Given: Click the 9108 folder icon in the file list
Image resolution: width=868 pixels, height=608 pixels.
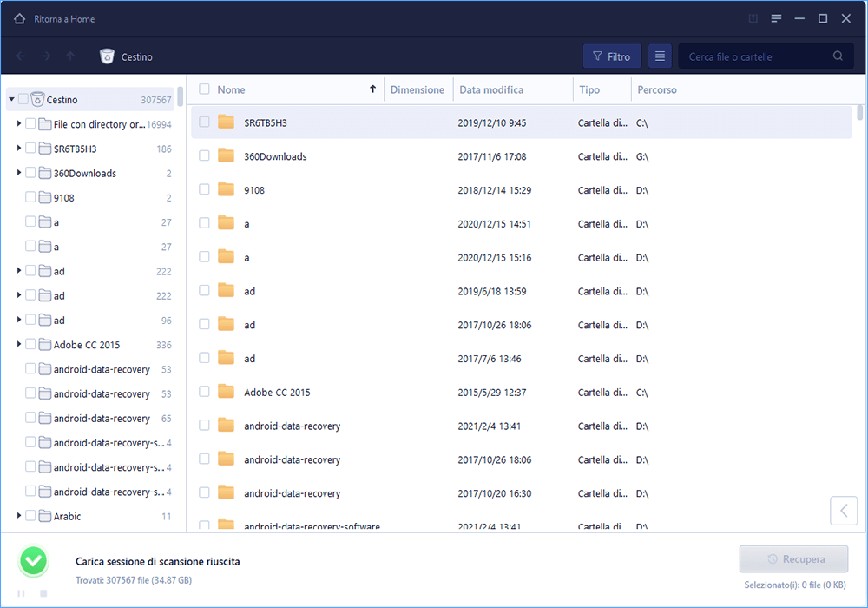Looking at the screenshot, I should coord(226,189).
